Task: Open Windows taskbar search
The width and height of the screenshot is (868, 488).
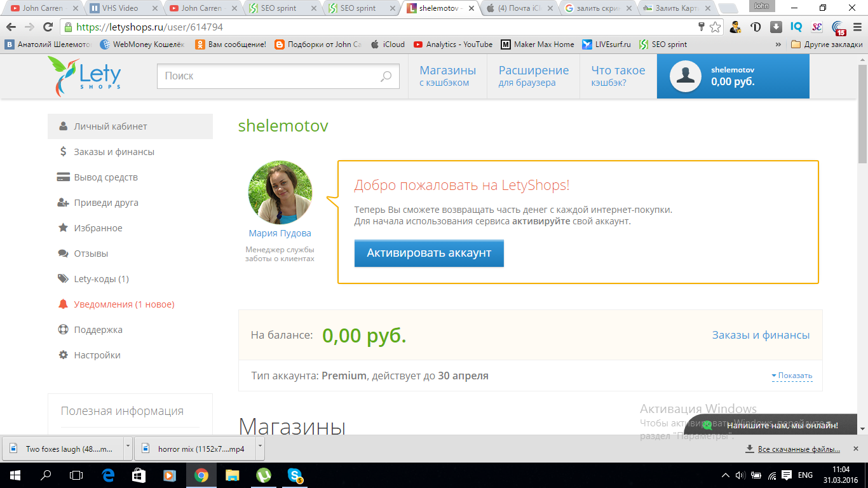Action: point(46,475)
